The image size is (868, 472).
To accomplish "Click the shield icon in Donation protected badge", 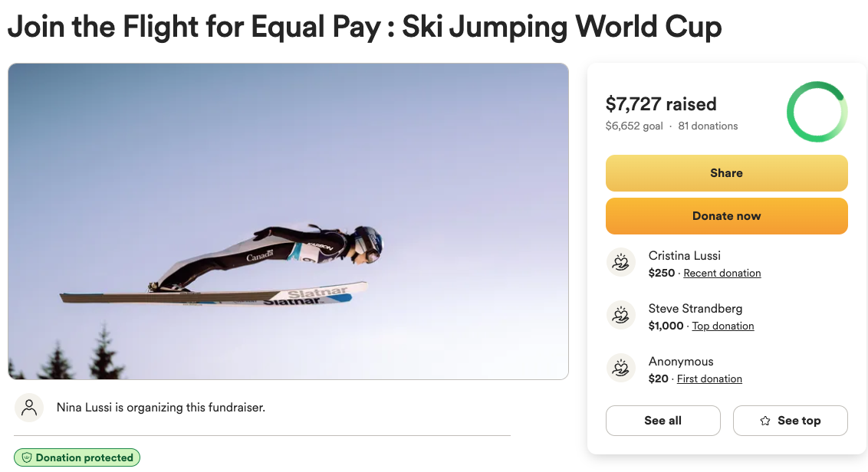I will click(x=27, y=458).
